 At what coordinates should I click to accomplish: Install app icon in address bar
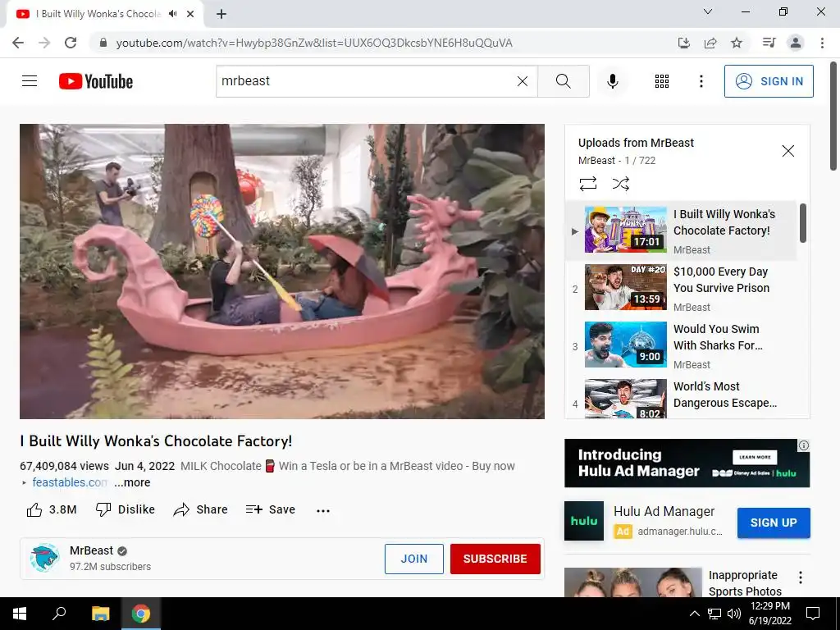(x=683, y=43)
